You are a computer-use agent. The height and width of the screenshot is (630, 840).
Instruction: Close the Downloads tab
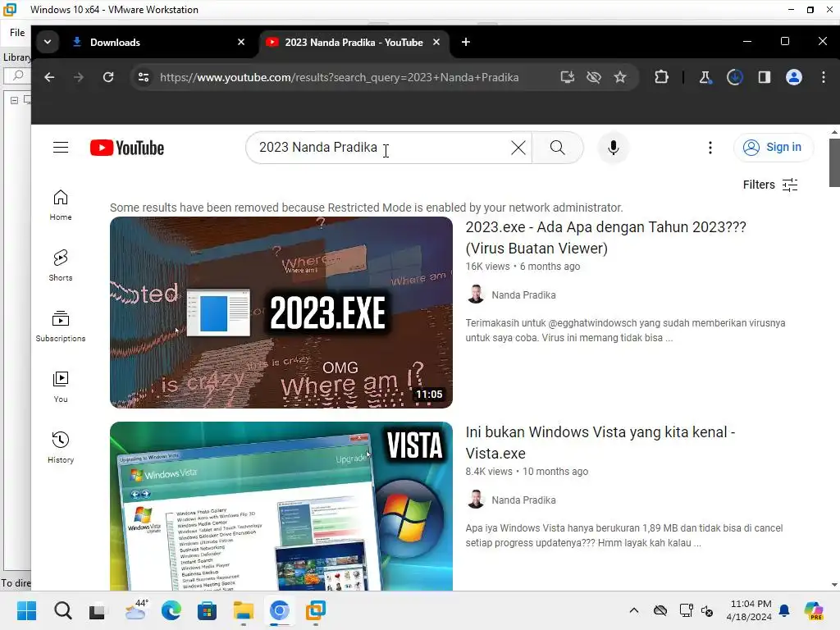tap(241, 42)
